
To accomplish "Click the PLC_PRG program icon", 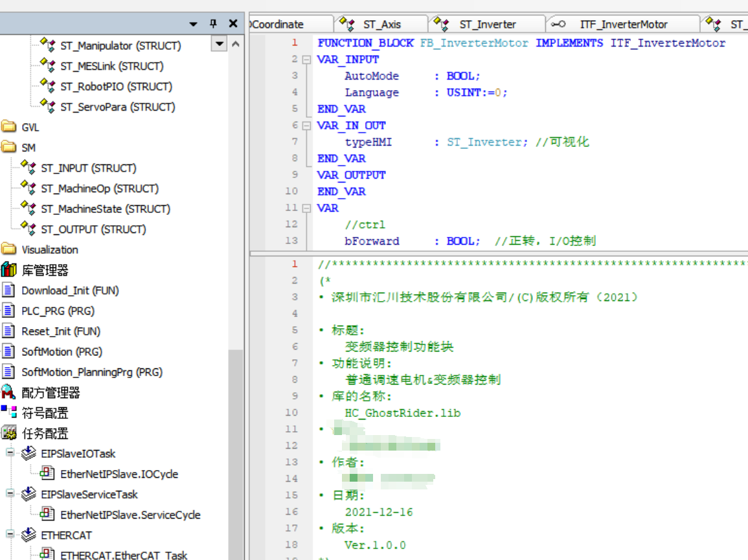I will 8,311.
